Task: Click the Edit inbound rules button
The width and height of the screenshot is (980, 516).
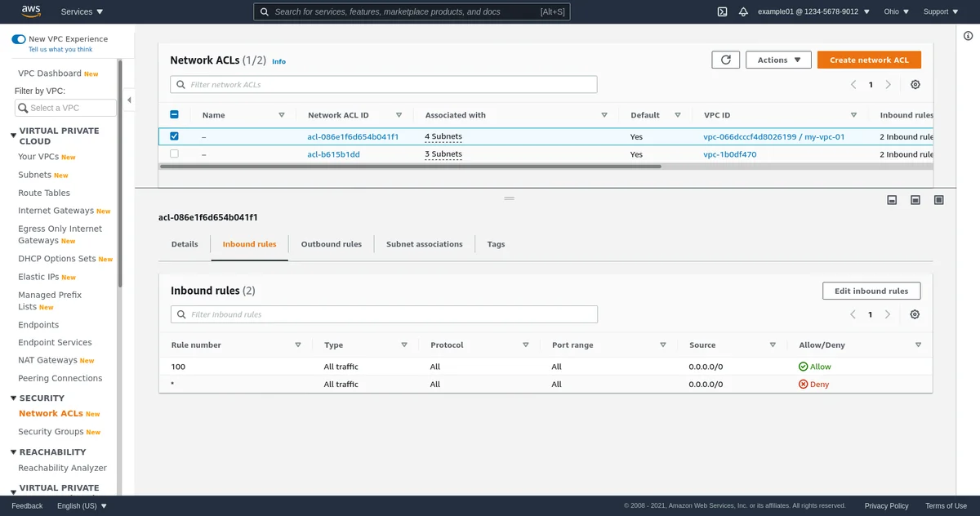Action: point(871,291)
